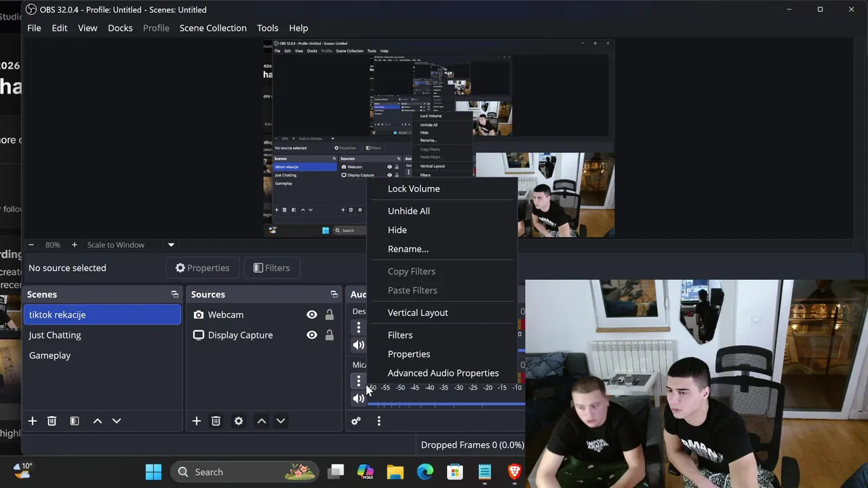This screenshot has width=868, height=488.
Task: Toggle lock on Webcam source
Action: pyautogui.click(x=330, y=314)
